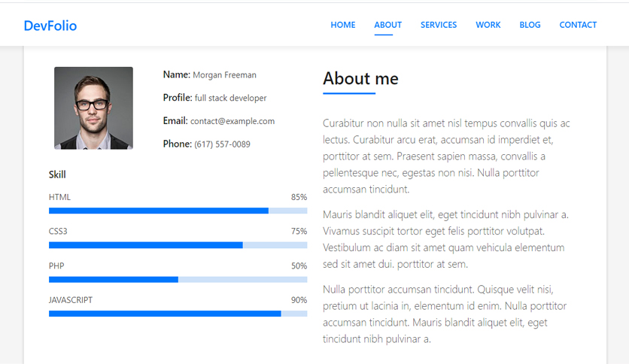Click the CONTACT menu item
This screenshot has width=629, height=364.
(578, 25)
